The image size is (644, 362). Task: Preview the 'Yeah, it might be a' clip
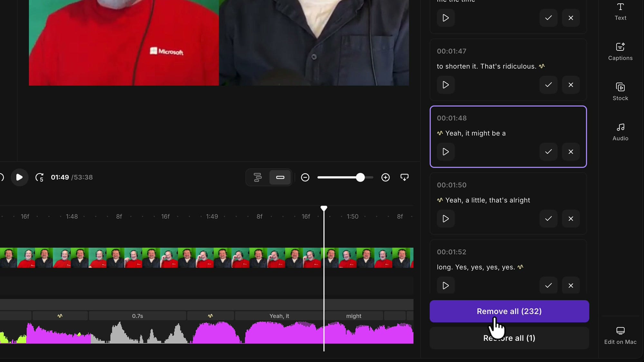[x=446, y=152]
